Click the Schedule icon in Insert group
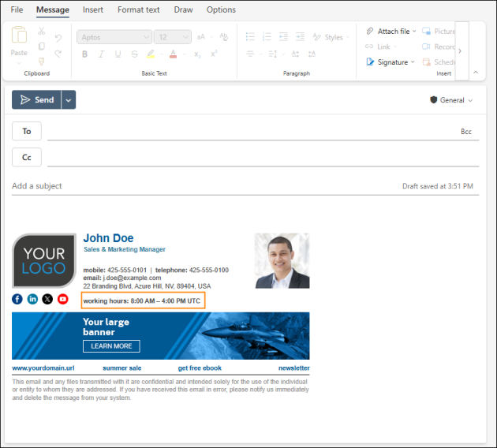497x448 pixels. [426, 62]
